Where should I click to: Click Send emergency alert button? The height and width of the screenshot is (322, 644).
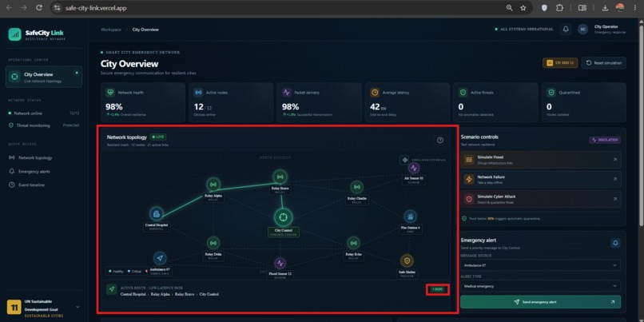540,302
